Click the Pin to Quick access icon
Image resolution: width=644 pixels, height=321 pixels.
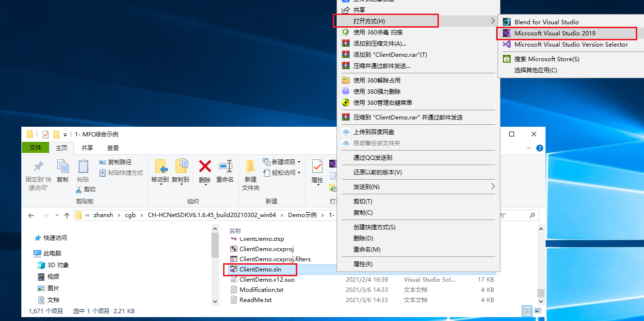38,167
